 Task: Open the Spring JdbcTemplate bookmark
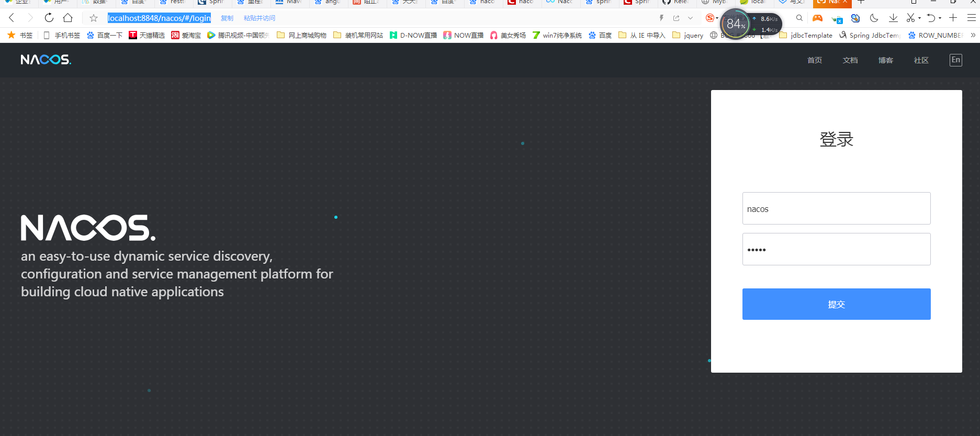point(869,35)
